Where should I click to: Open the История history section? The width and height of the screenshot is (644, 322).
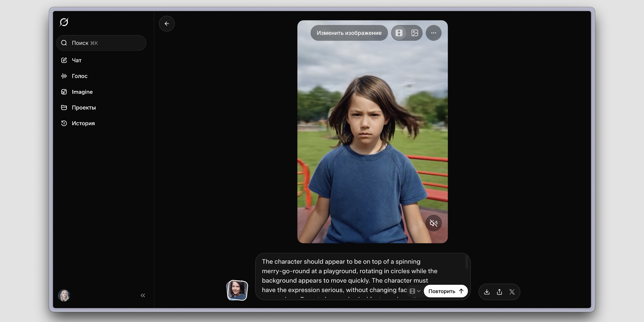[83, 123]
